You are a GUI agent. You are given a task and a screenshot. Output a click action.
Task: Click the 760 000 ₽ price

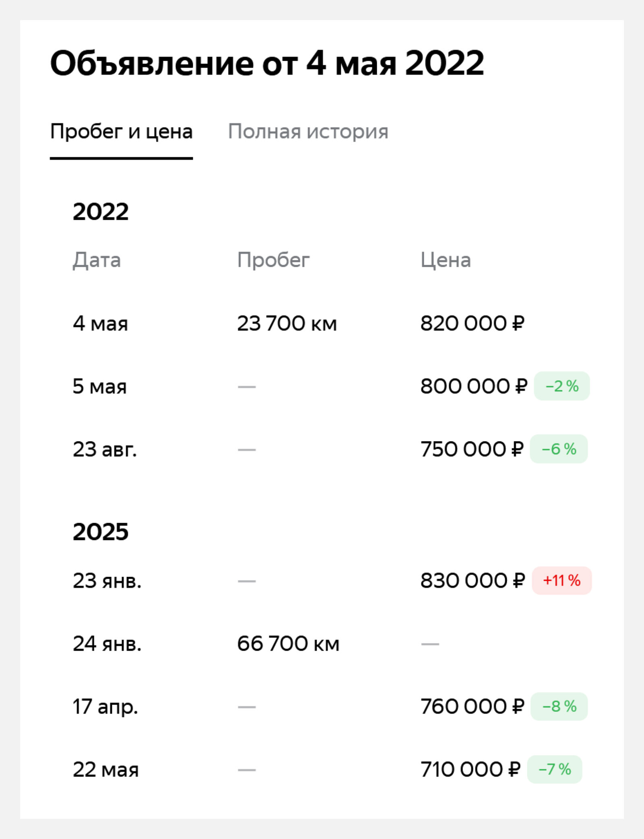473,707
